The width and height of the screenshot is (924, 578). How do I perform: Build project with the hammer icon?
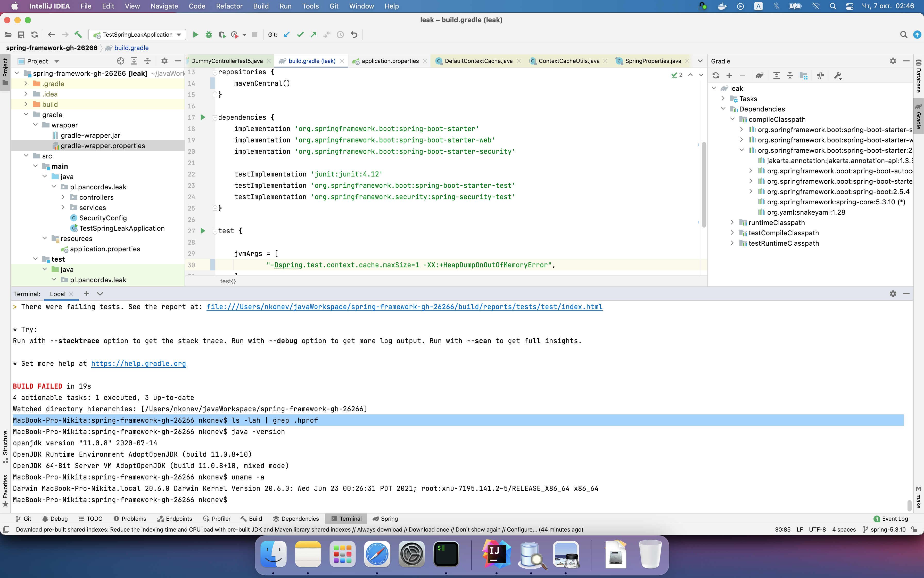pos(78,35)
